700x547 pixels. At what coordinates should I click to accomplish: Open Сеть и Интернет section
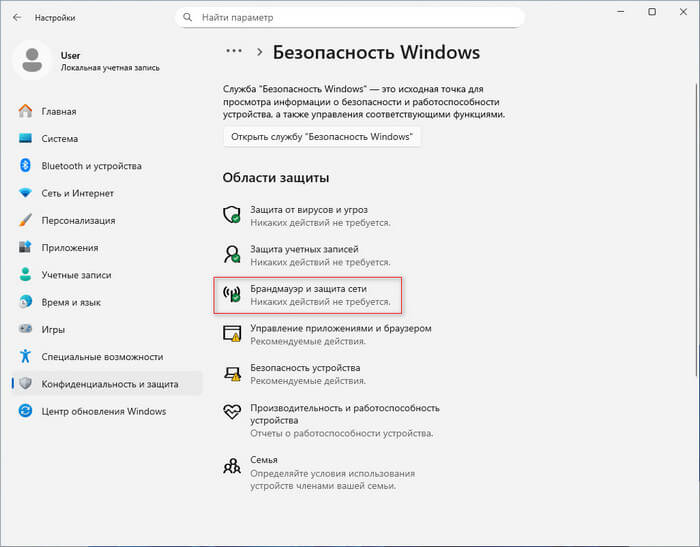point(77,193)
